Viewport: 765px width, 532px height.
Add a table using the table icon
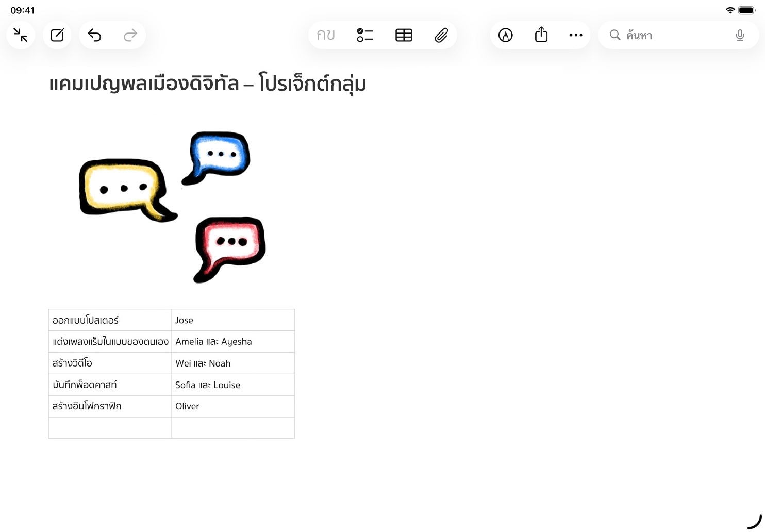click(404, 35)
